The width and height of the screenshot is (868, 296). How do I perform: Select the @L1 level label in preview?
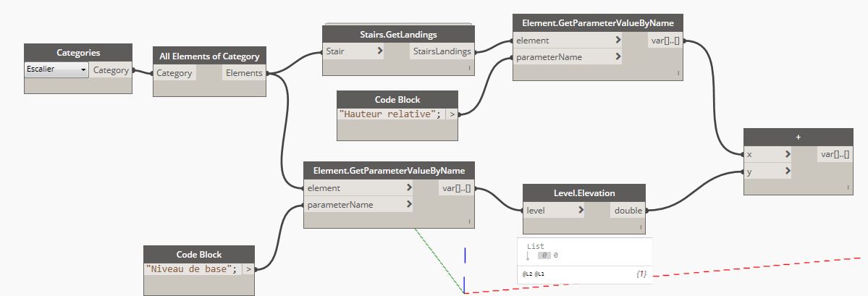coord(539,275)
